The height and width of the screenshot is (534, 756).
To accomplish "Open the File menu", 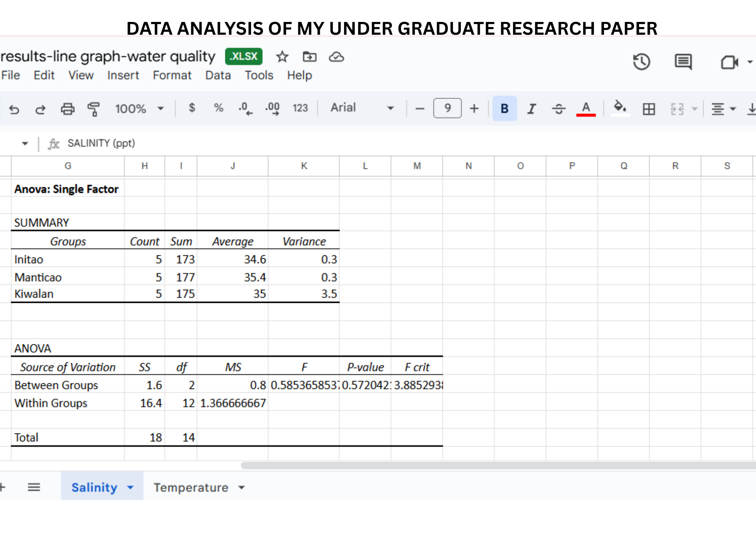I will click(11, 75).
